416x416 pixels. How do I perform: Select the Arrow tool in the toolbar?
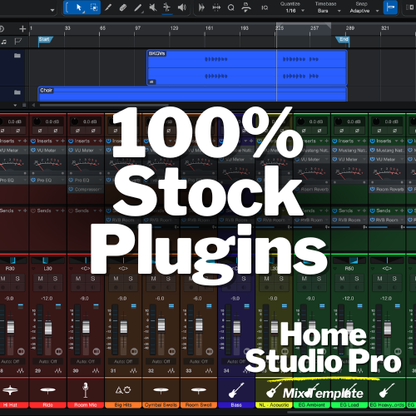click(x=79, y=7)
